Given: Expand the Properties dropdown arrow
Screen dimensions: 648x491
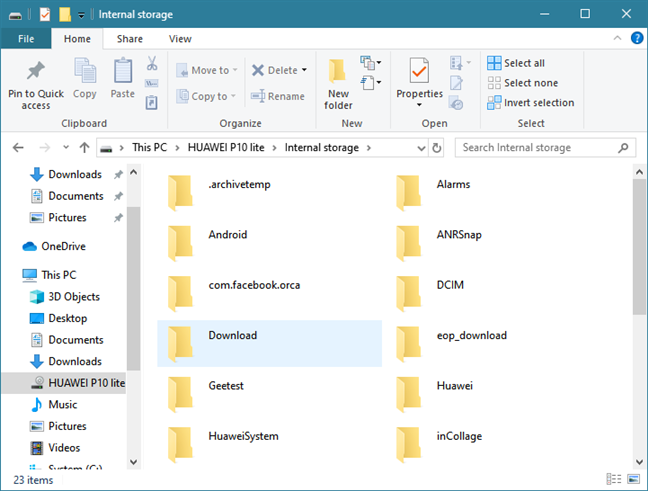Looking at the screenshot, I should coord(419,105).
